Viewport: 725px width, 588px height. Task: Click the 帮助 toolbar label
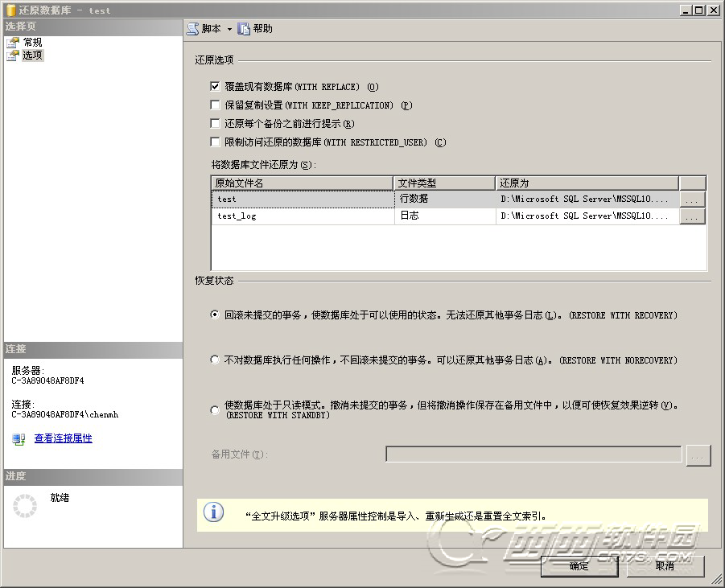[x=262, y=29]
